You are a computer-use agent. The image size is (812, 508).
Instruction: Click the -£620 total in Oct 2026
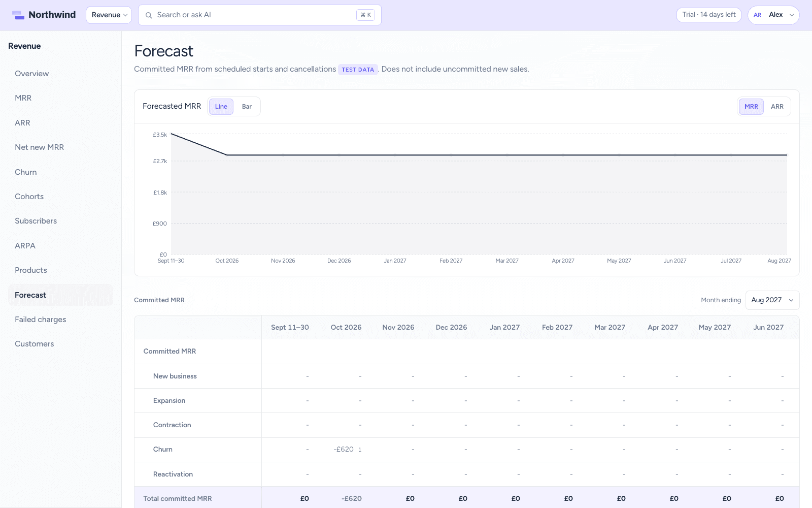(x=352, y=499)
